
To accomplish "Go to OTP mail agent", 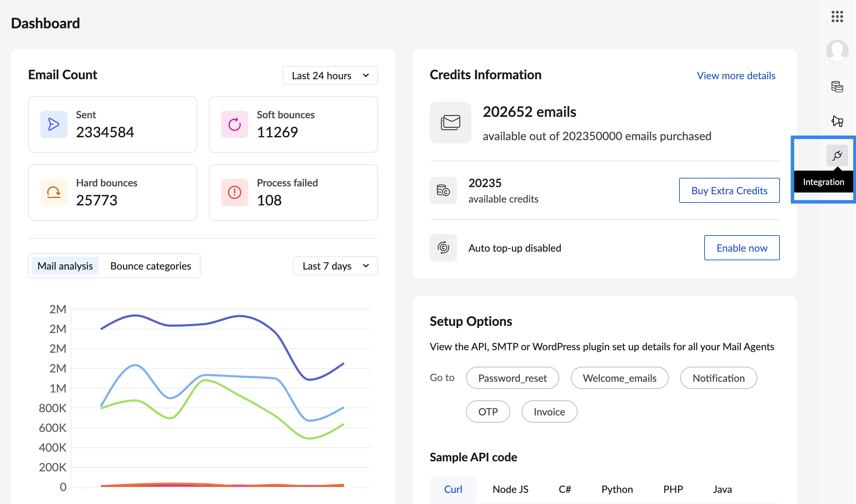I will pyautogui.click(x=488, y=412).
